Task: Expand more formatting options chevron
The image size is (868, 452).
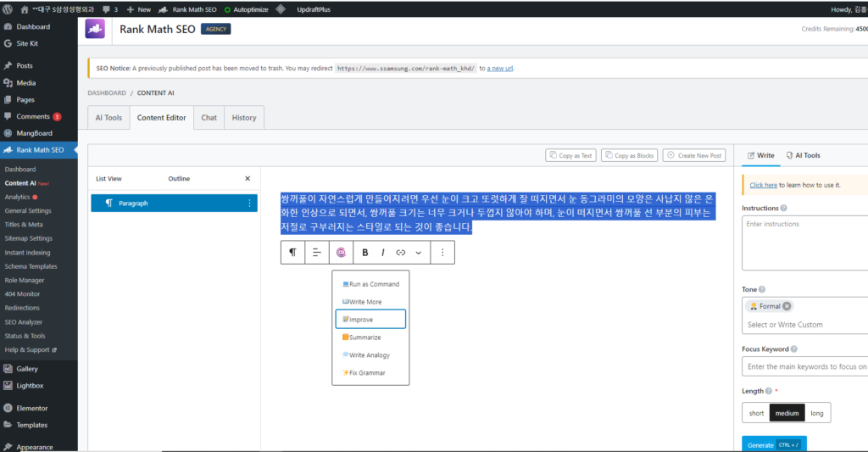Action: 419,253
